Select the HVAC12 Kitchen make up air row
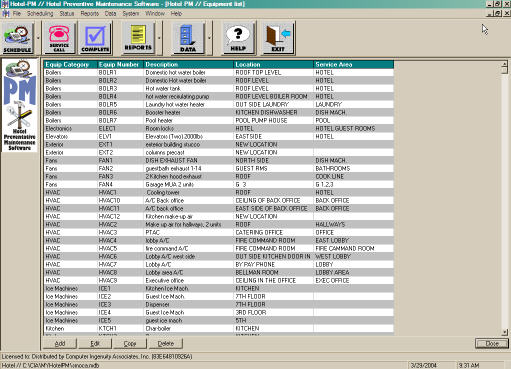511x369 pixels. [x=219, y=216]
